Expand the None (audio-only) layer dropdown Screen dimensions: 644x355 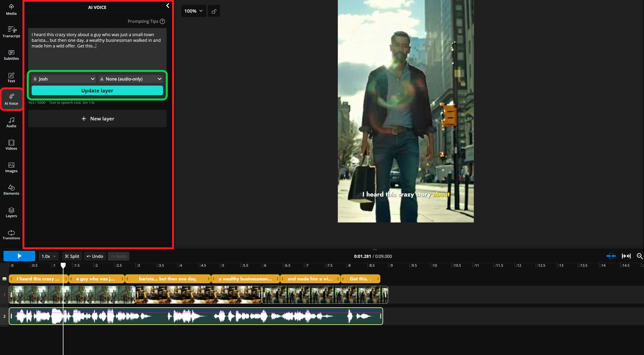(130, 79)
